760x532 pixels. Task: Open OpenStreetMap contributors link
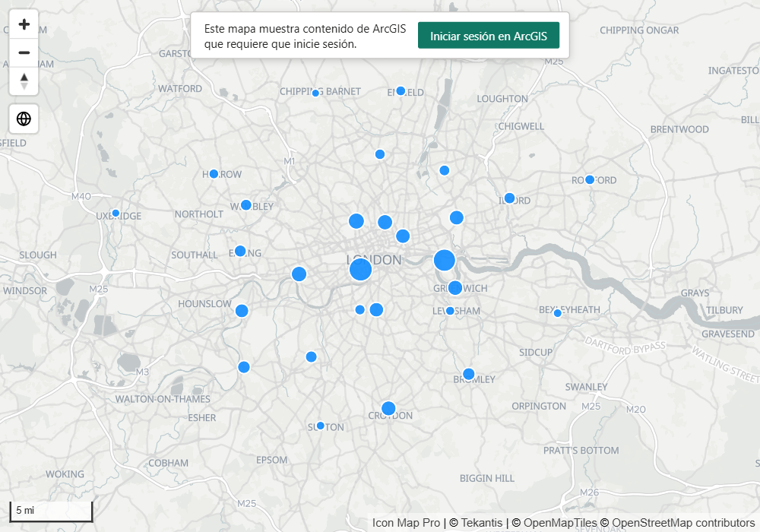pyautogui.click(x=678, y=523)
